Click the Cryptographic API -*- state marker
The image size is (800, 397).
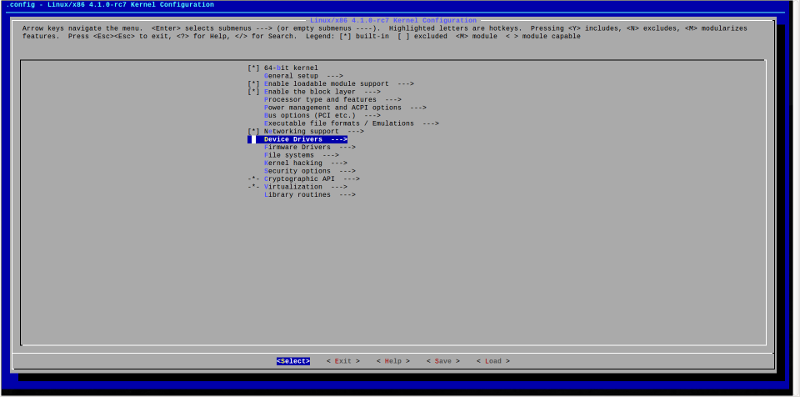tap(254, 179)
